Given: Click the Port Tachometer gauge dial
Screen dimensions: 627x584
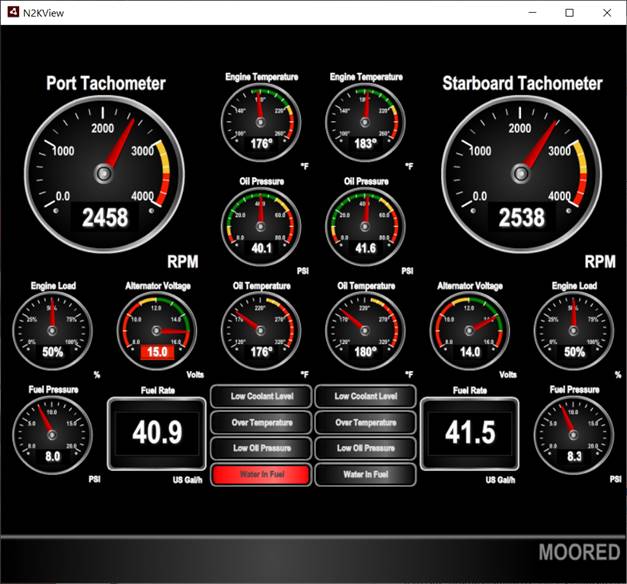Looking at the screenshot, I should 105,173.
